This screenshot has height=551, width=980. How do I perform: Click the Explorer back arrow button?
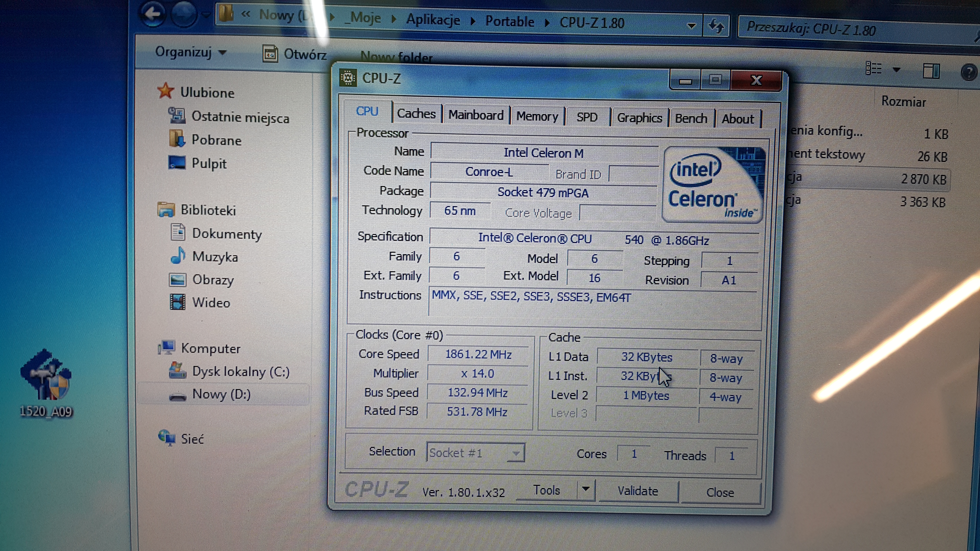coord(153,14)
